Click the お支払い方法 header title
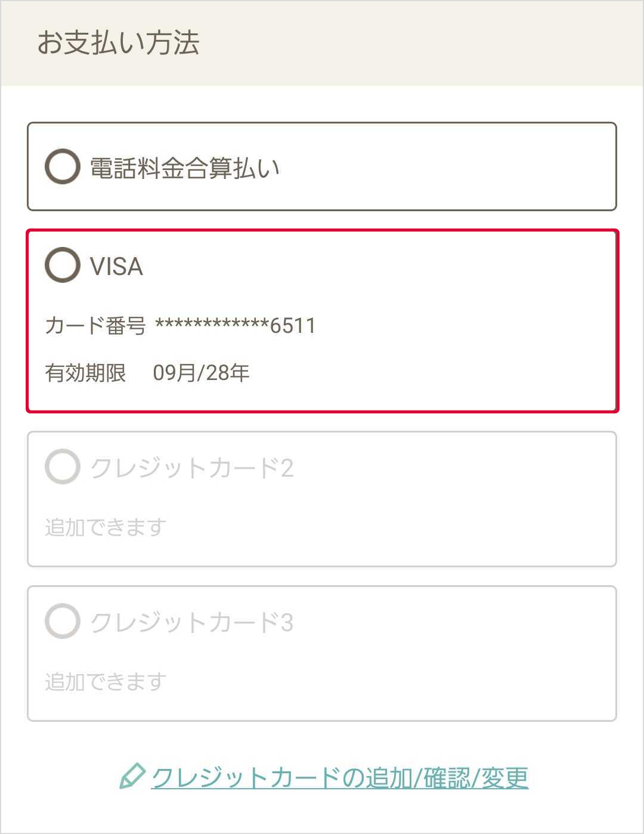 (118, 43)
